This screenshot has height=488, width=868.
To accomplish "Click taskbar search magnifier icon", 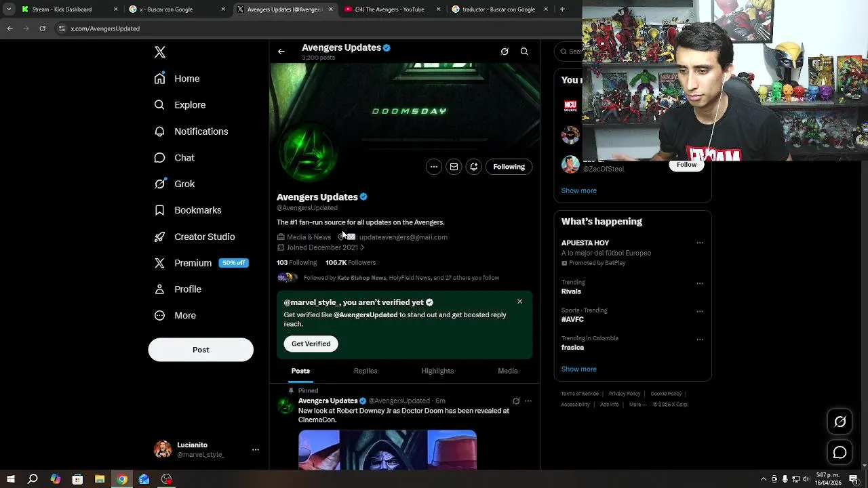I will coord(33,479).
